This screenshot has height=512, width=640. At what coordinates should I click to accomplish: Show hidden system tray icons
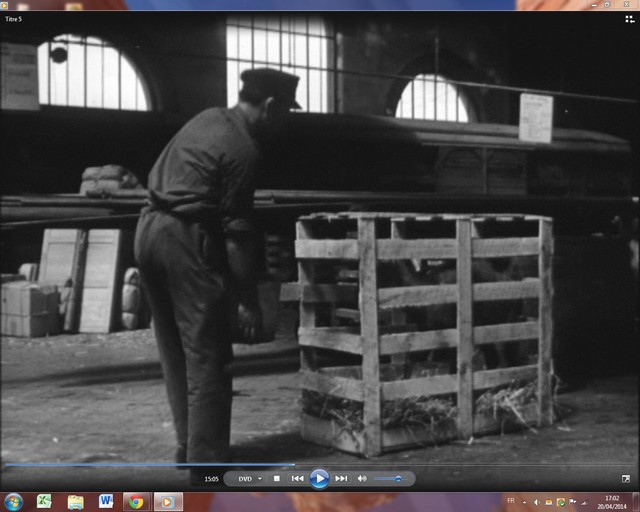(x=523, y=501)
